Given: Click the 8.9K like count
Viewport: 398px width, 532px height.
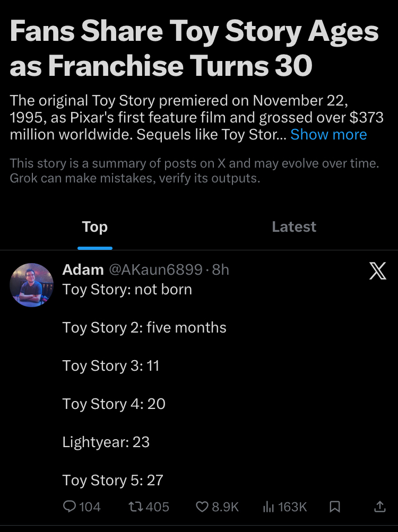Looking at the screenshot, I should pyautogui.click(x=225, y=507).
